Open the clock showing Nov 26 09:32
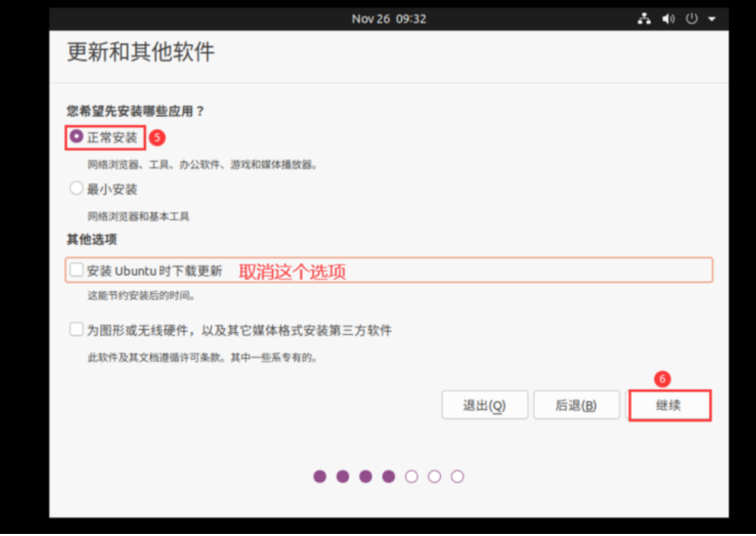The height and width of the screenshot is (536, 756). click(x=389, y=19)
